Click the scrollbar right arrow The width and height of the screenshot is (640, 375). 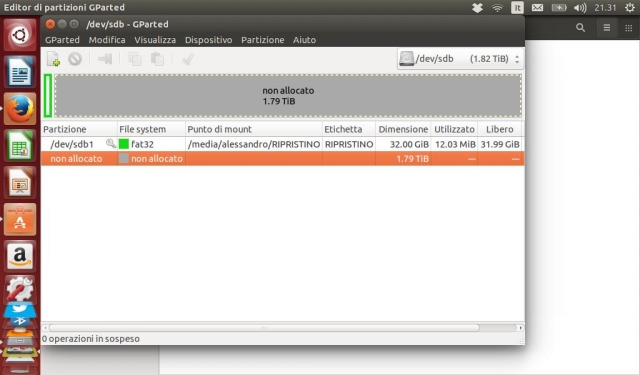coord(520,328)
